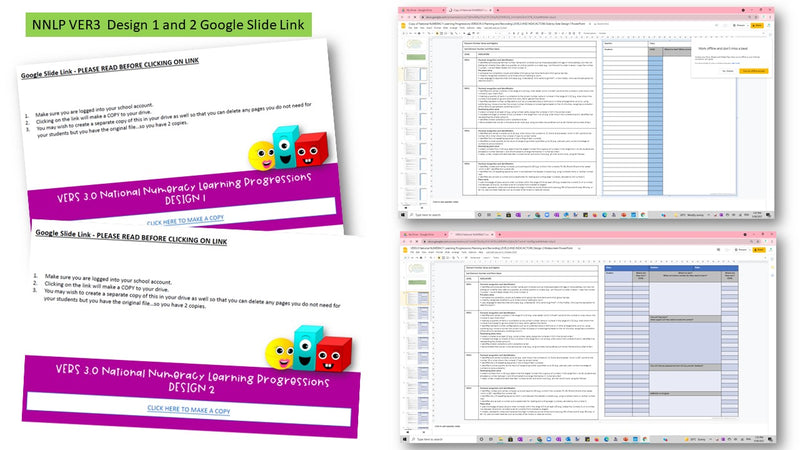
Task: Open a new tab in upper Chrome window
Action: click(497, 10)
